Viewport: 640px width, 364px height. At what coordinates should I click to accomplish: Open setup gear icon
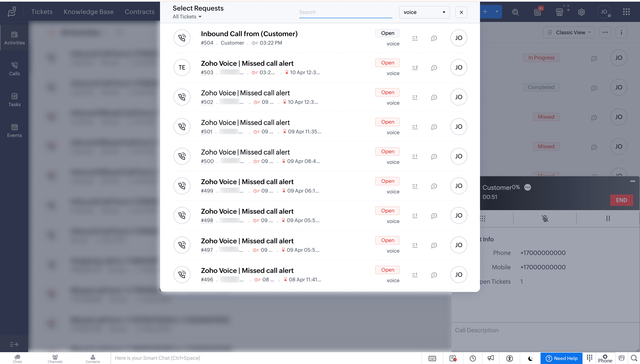point(581,12)
